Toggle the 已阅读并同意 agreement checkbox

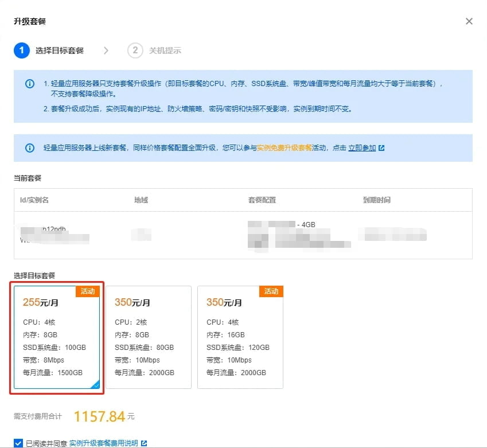pyautogui.click(x=18, y=443)
